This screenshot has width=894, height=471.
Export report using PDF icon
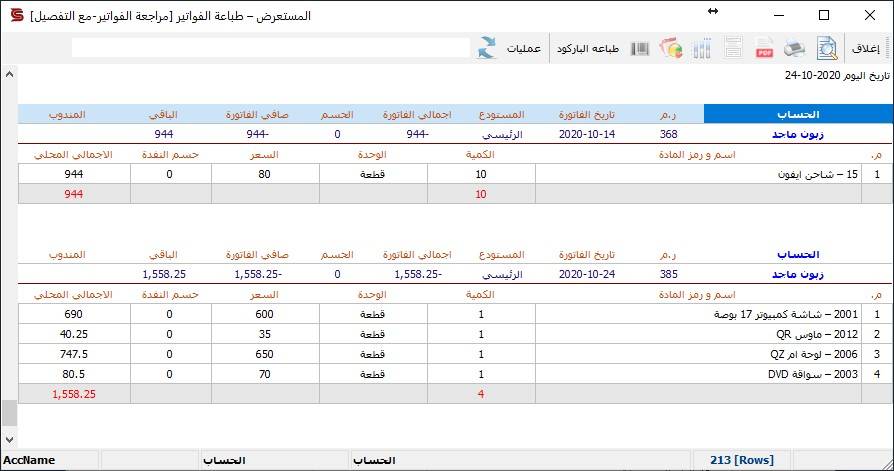click(x=764, y=48)
